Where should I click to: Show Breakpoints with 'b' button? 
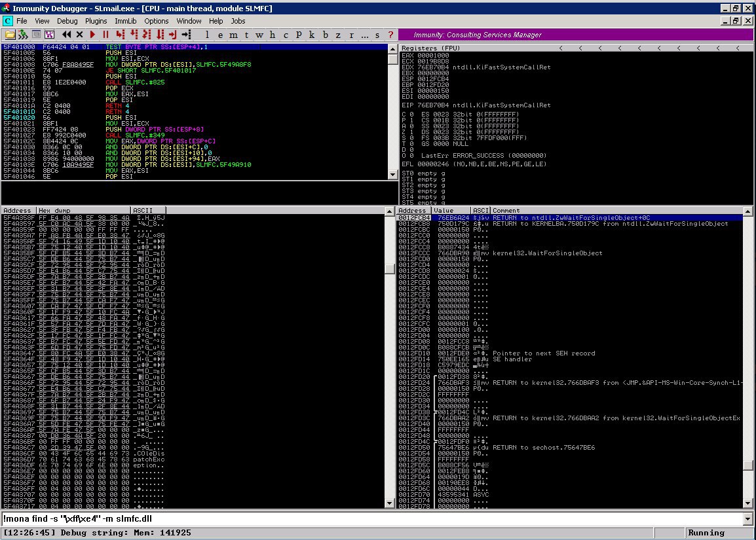[x=325, y=35]
